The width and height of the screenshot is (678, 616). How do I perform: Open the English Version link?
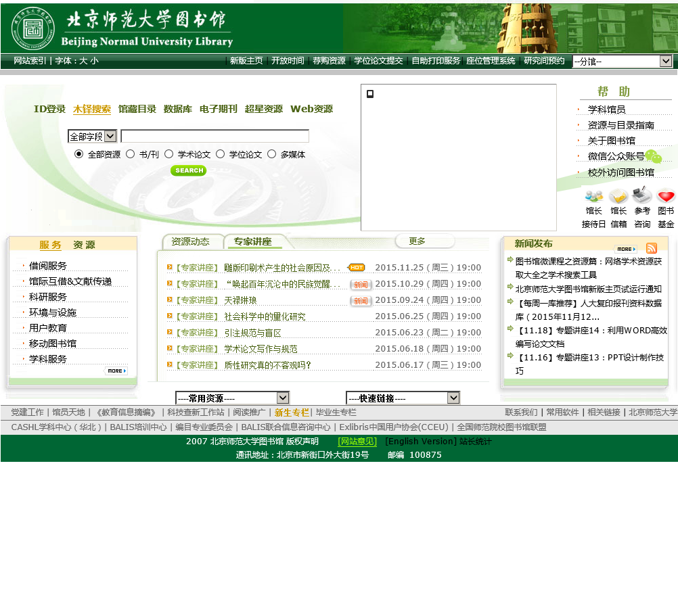pyautogui.click(x=421, y=442)
